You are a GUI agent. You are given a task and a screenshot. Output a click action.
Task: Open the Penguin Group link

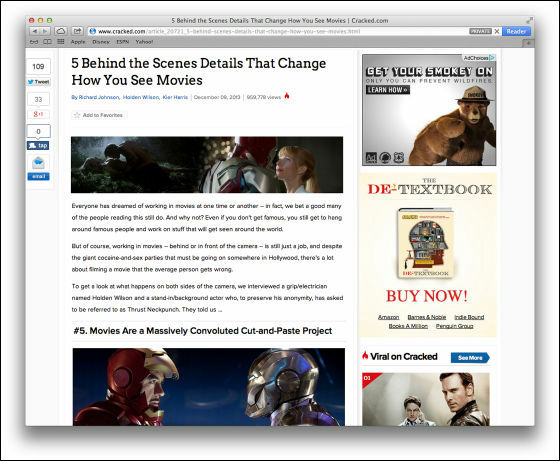(455, 326)
